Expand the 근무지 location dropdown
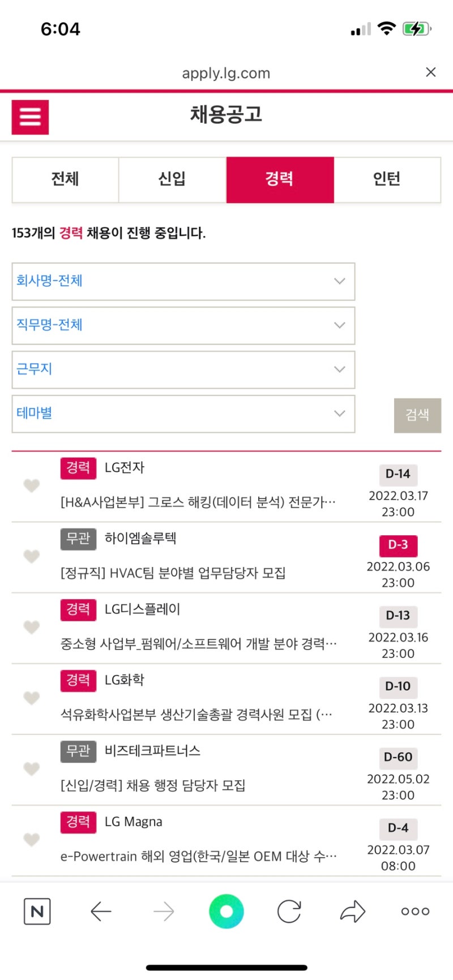Screen dimensions: 453x980 [x=183, y=369]
